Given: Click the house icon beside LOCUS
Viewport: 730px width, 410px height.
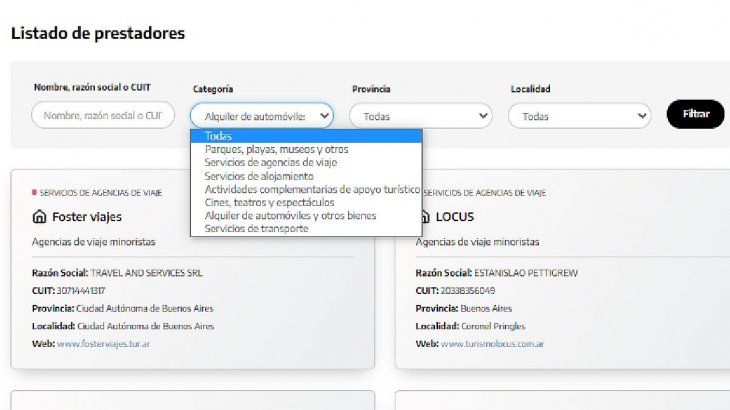Looking at the screenshot, I should 424,216.
